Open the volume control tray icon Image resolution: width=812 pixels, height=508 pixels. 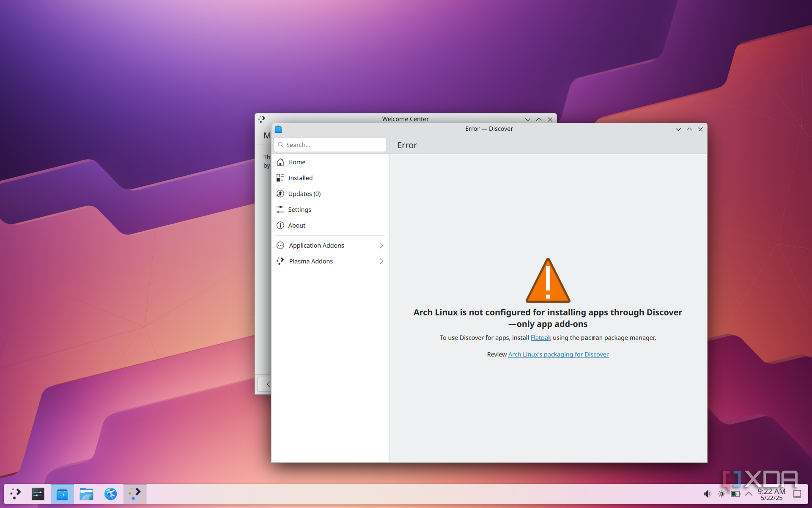point(707,494)
